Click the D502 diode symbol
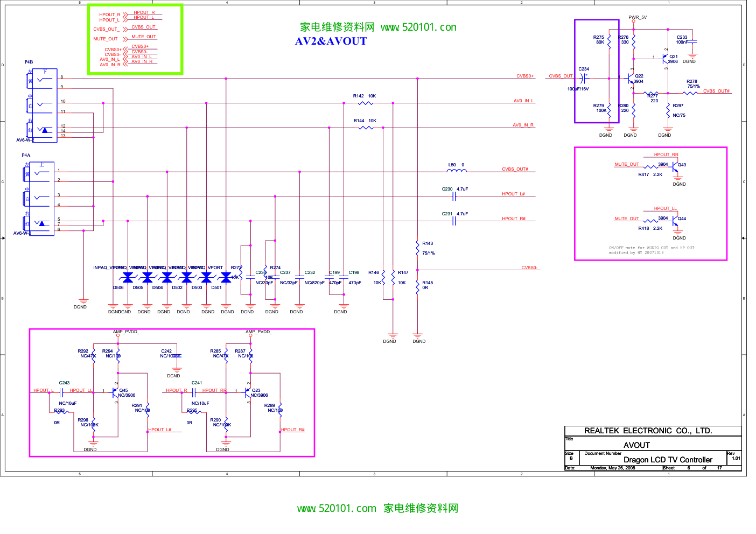 coord(187,277)
